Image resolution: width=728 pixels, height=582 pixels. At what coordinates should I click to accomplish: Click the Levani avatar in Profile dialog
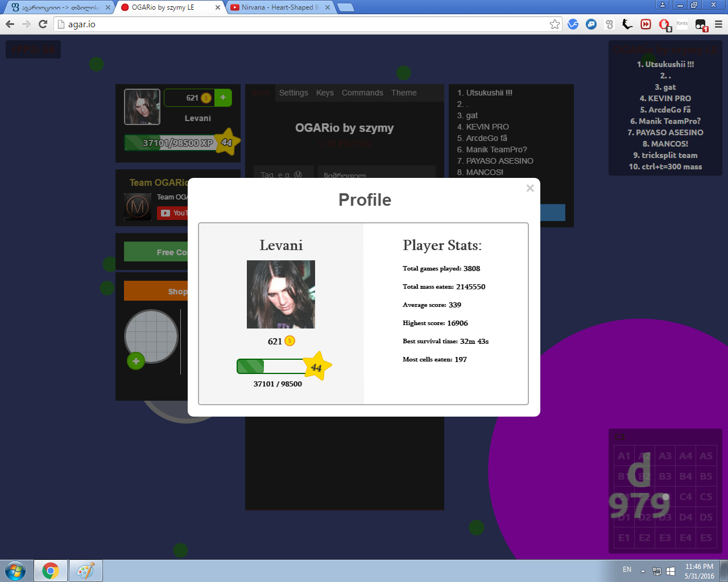pos(281,294)
